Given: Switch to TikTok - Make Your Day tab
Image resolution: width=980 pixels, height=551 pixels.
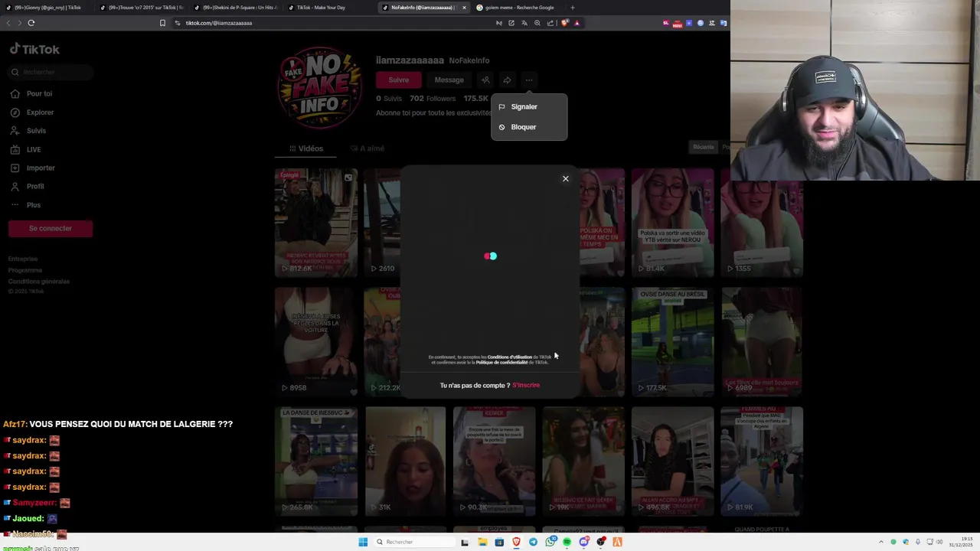Looking at the screenshot, I should (x=329, y=8).
